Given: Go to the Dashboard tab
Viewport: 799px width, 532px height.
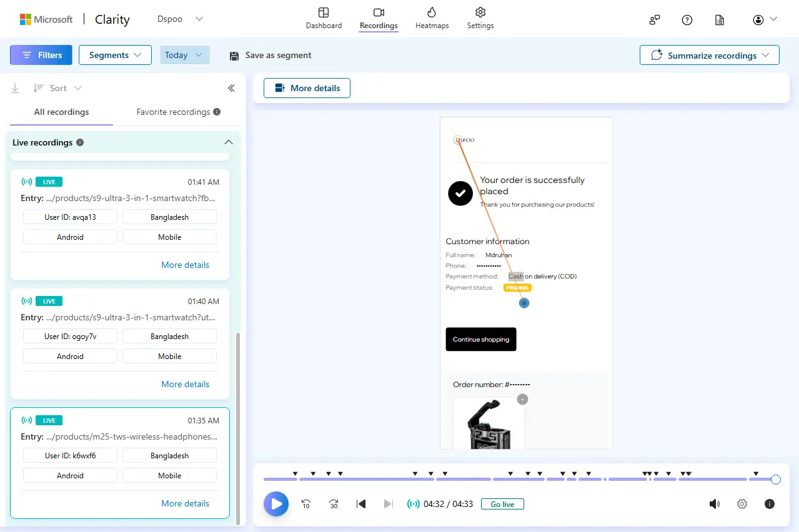Looking at the screenshot, I should tap(324, 18).
